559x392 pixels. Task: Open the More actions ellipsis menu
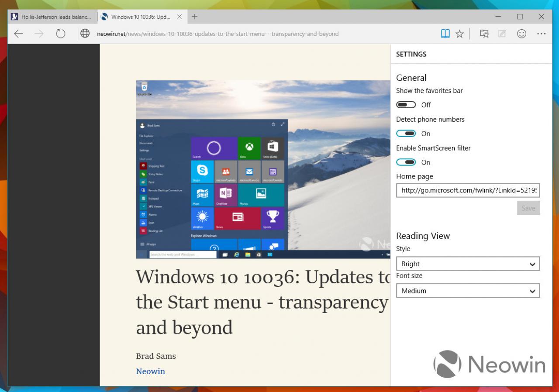(x=542, y=34)
